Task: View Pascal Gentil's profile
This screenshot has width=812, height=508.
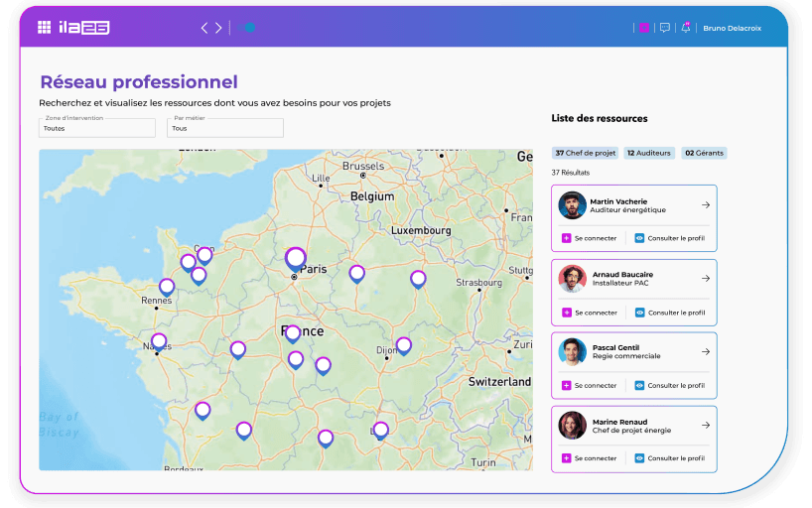Action: (670, 386)
